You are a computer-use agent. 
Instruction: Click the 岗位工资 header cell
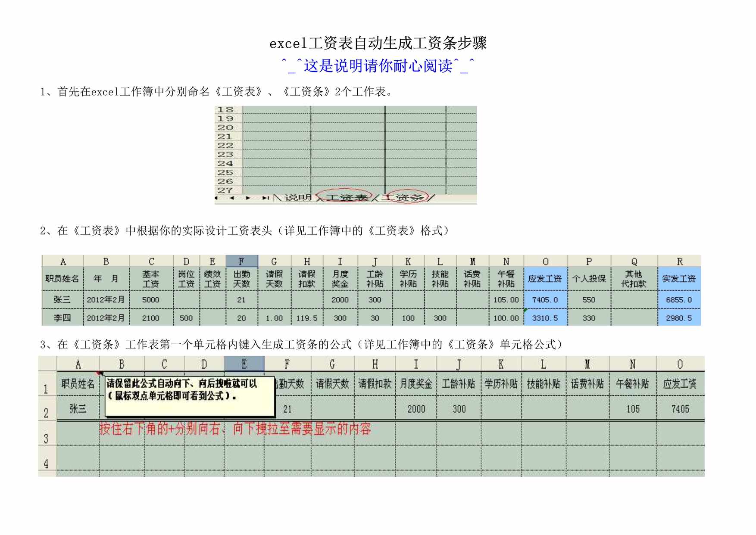pos(186,279)
